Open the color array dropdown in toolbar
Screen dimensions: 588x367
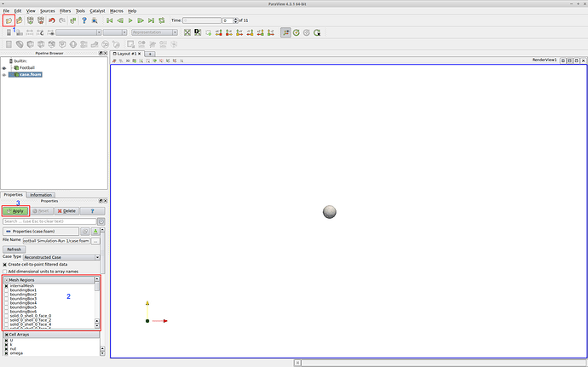pos(78,32)
